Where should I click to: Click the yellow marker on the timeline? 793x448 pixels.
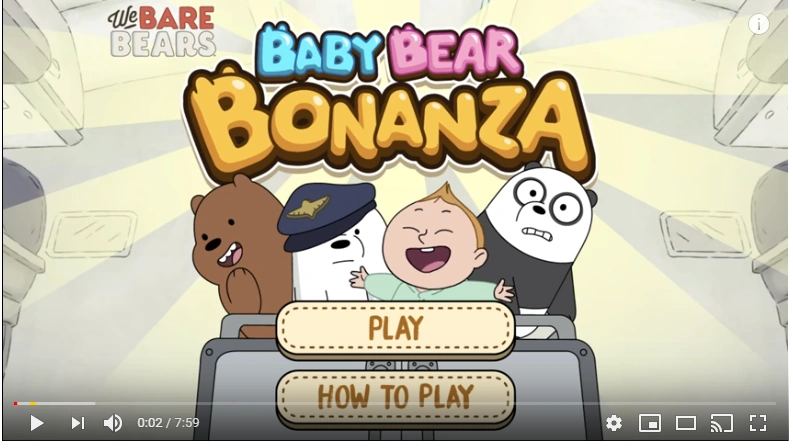point(33,404)
